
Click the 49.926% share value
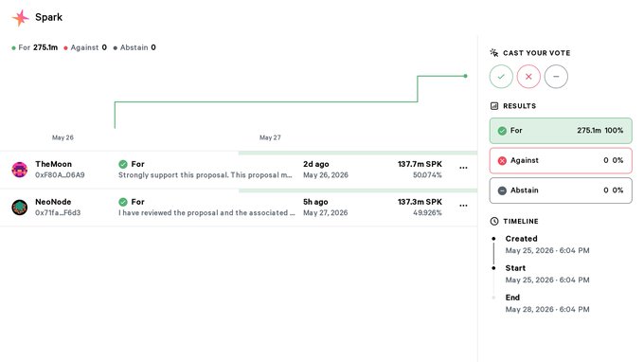(x=427, y=213)
